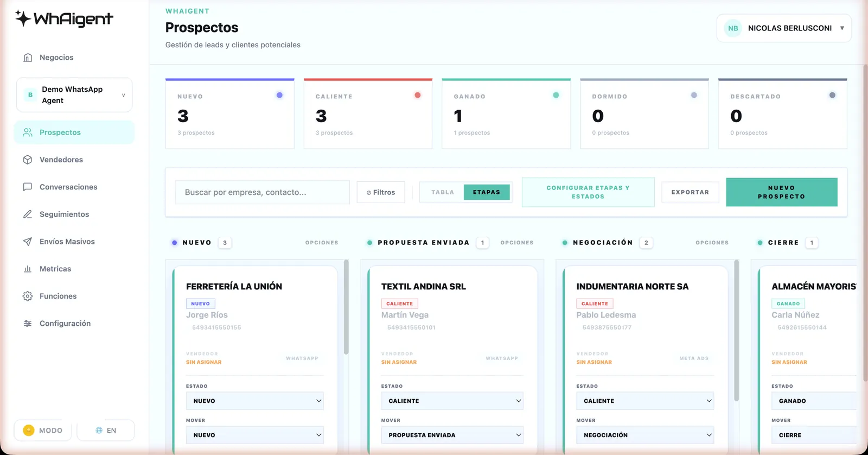Click the Negocios home icon

(x=28, y=58)
